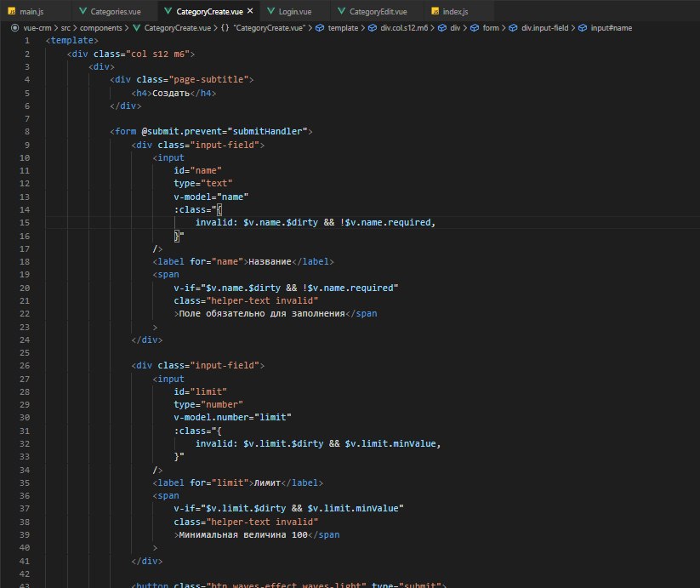Click "col s12 m6" class value
The width and height of the screenshot is (700, 588).
158,54
